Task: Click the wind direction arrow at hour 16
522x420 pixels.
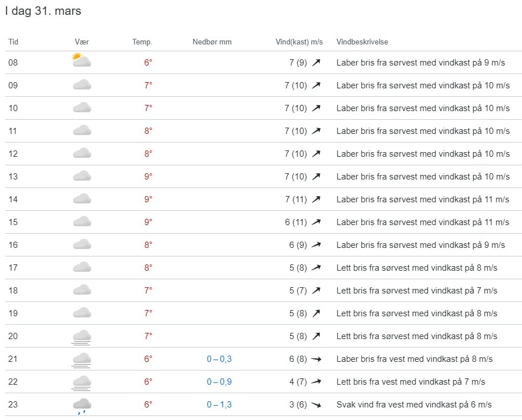Action: tap(316, 245)
